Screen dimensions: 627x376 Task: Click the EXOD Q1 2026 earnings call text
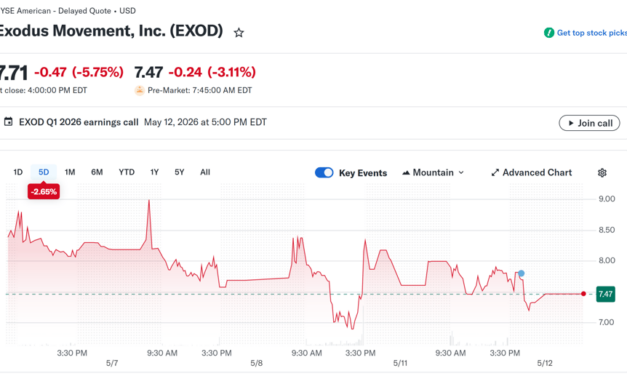click(x=78, y=122)
